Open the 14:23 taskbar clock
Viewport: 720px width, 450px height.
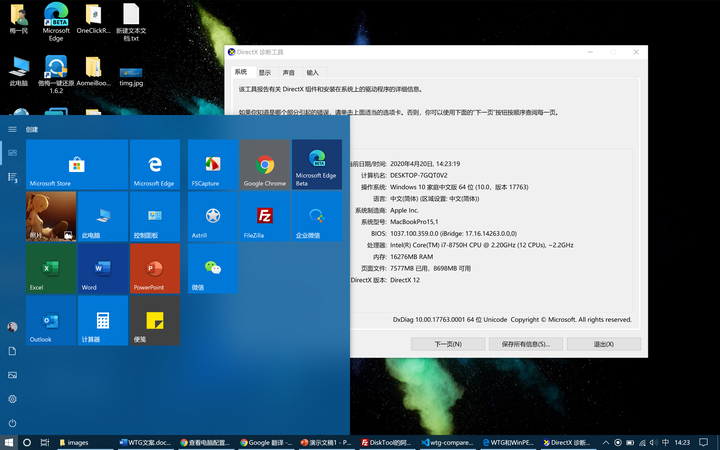click(682, 443)
